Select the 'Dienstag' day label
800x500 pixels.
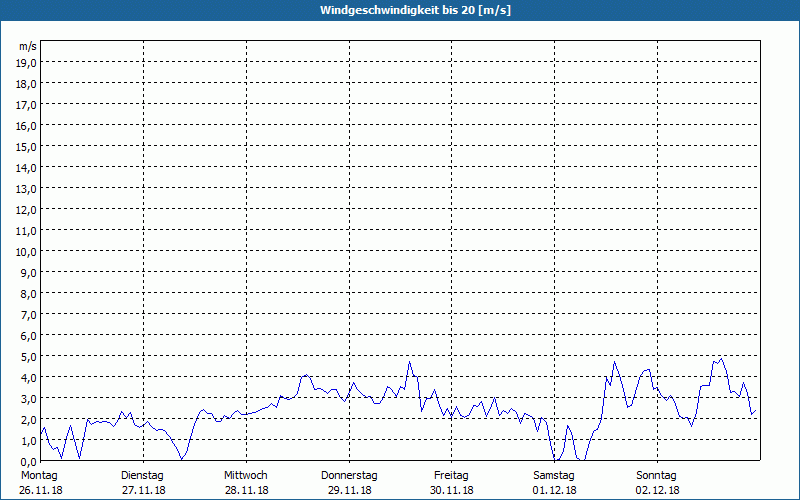pos(142,476)
